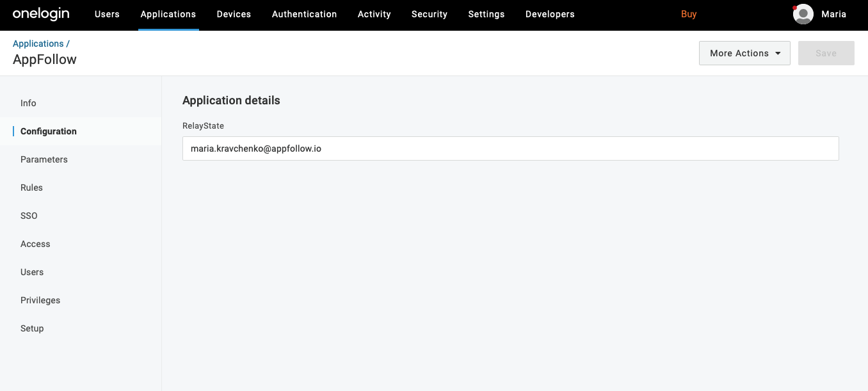Select the Configuration sidebar tab
This screenshot has width=868, height=391.
[81, 131]
